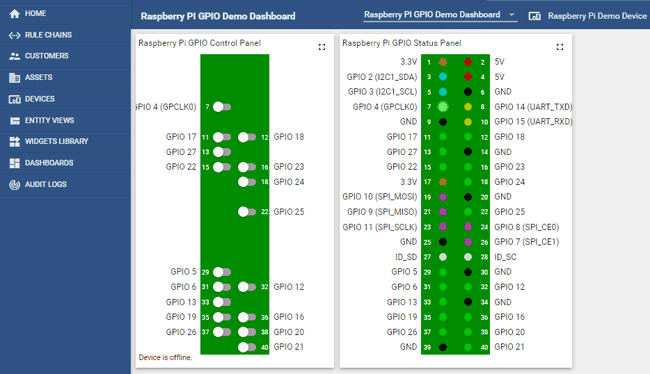
Task: Toggle GPIO 20 pin 38 switch
Action: pos(247,332)
